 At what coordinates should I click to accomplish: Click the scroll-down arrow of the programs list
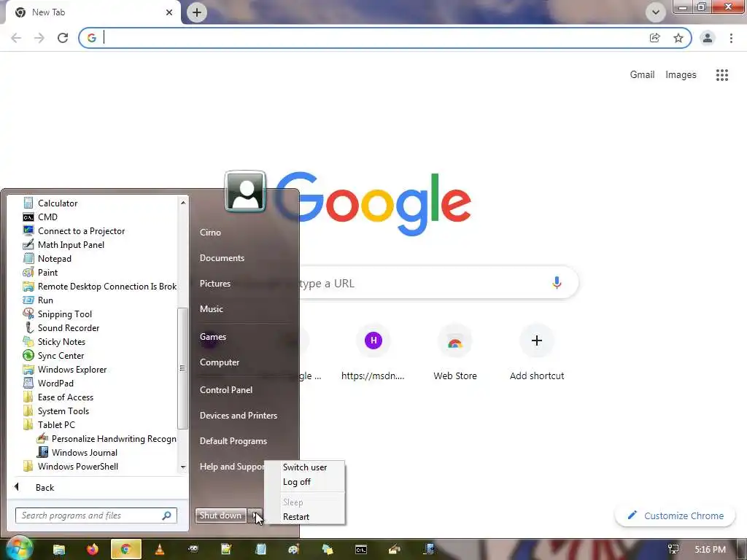point(183,467)
